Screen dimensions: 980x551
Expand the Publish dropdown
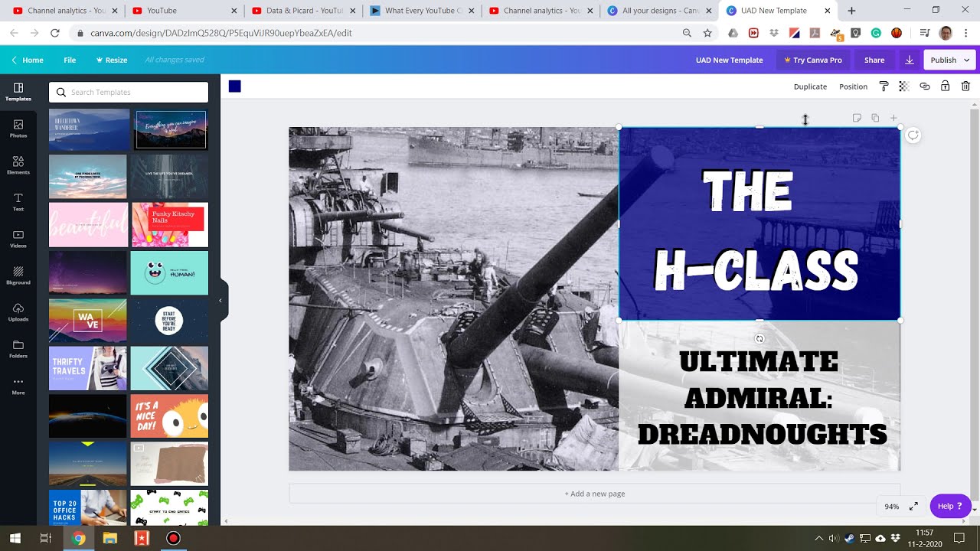(x=949, y=60)
